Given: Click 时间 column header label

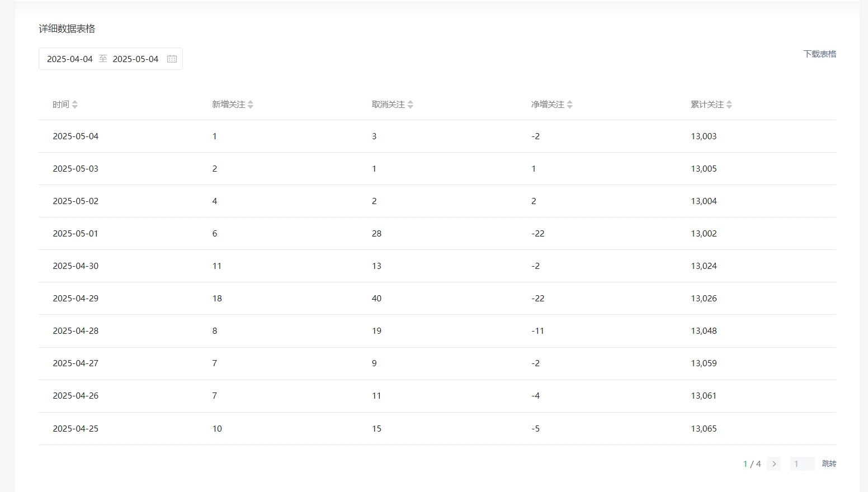Looking at the screenshot, I should pyautogui.click(x=61, y=105).
